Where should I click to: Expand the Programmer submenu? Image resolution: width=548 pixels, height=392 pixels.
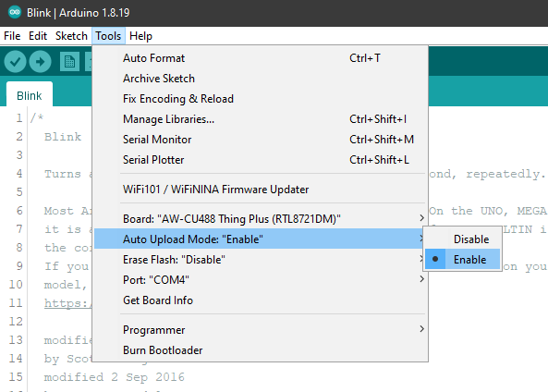(261, 330)
